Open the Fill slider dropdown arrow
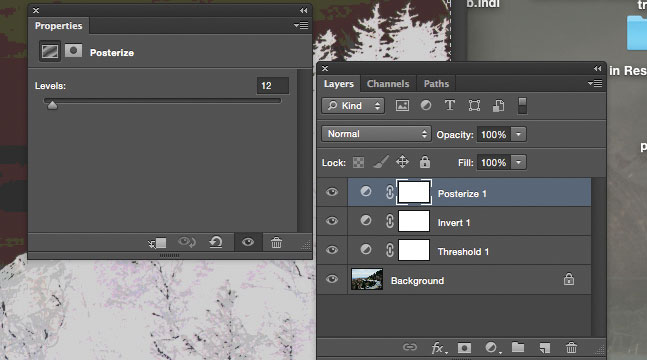Image resolution: width=647 pixels, height=360 pixels. [519, 163]
